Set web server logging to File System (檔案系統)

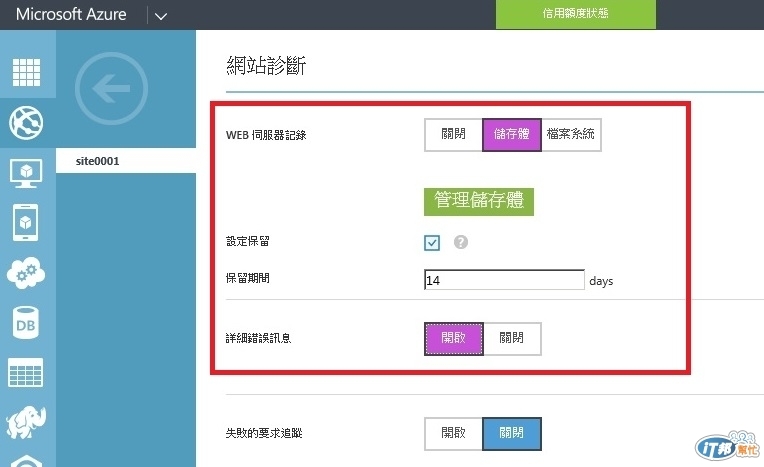click(571, 134)
